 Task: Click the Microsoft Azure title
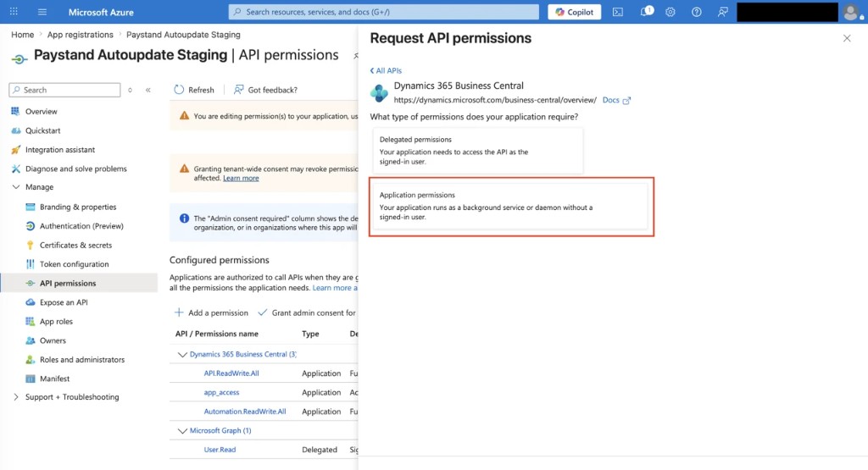point(101,12)
